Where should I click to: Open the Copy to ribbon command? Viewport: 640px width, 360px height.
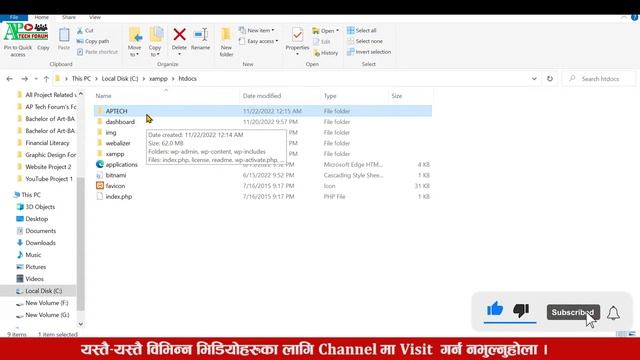coord(155,42)
